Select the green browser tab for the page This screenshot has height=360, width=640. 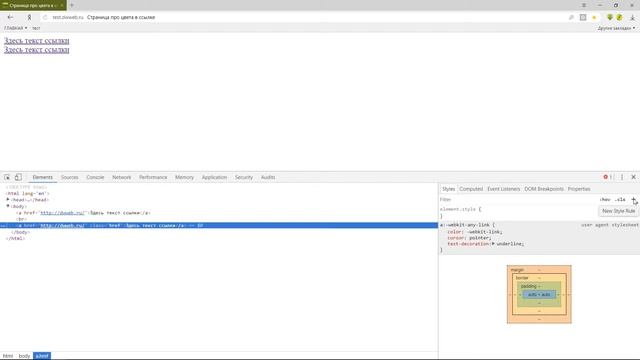[33, 5]
